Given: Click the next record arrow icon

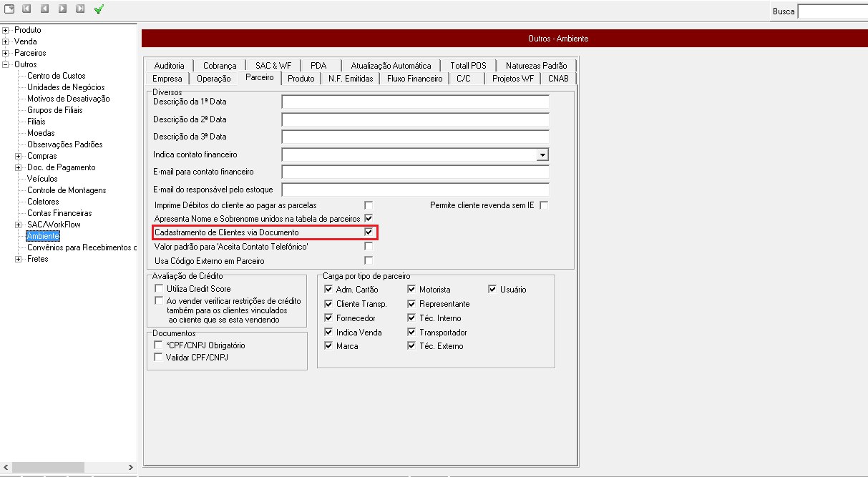Looking at the screenshot, I should (x=63, y=9).
